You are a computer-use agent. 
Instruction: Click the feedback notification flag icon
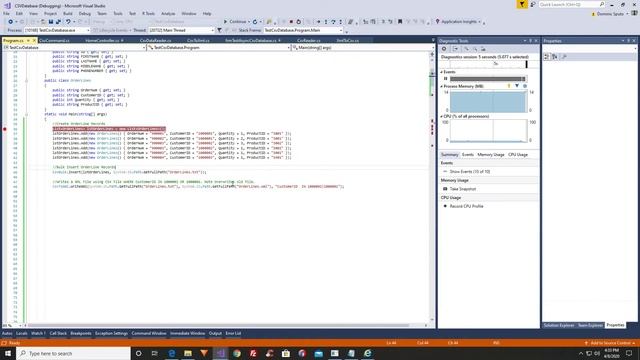pos(522,4)
